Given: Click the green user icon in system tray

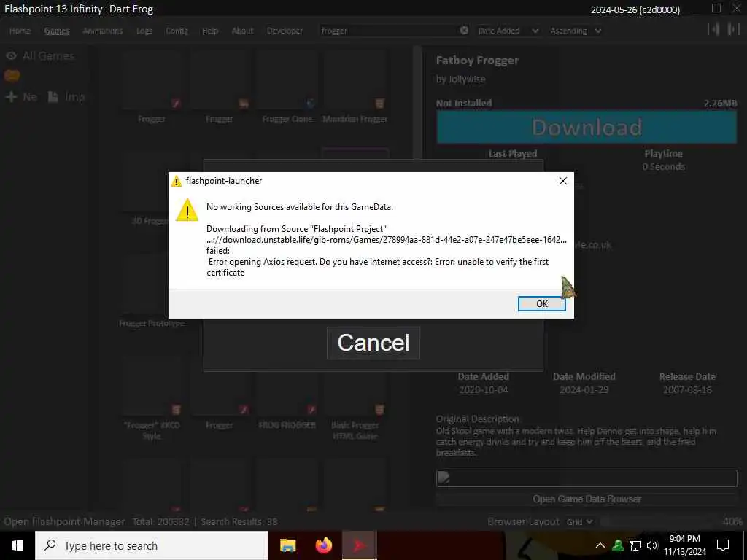Looking at the screenshot, I should point(618,545).
